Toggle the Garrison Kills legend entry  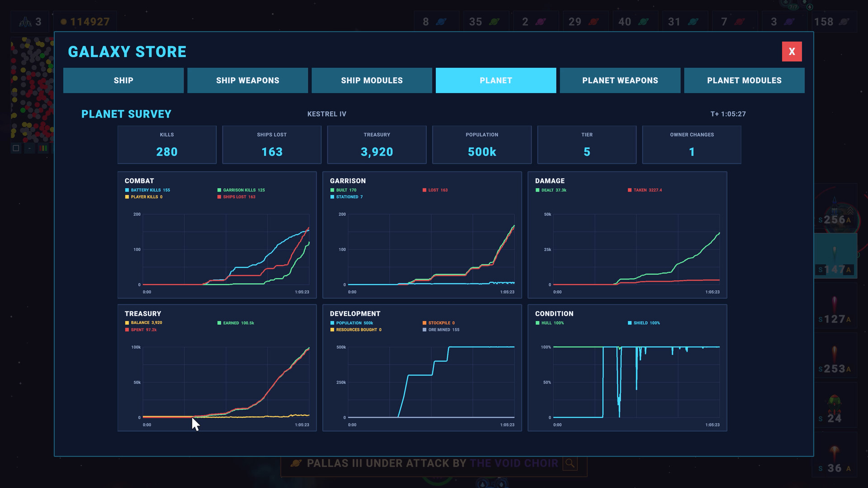click(x=241, y=190)
